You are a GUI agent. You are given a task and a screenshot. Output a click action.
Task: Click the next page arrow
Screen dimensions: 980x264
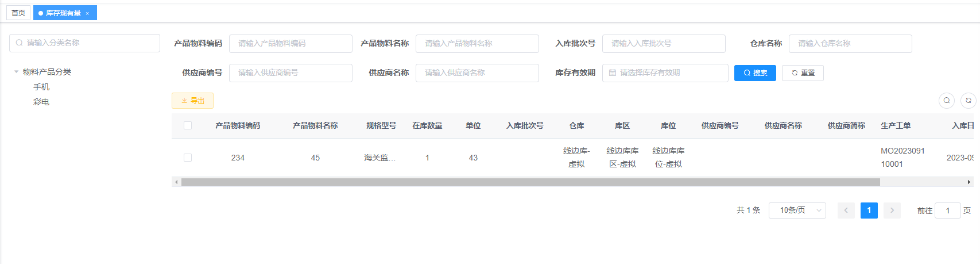coord(892,211)
